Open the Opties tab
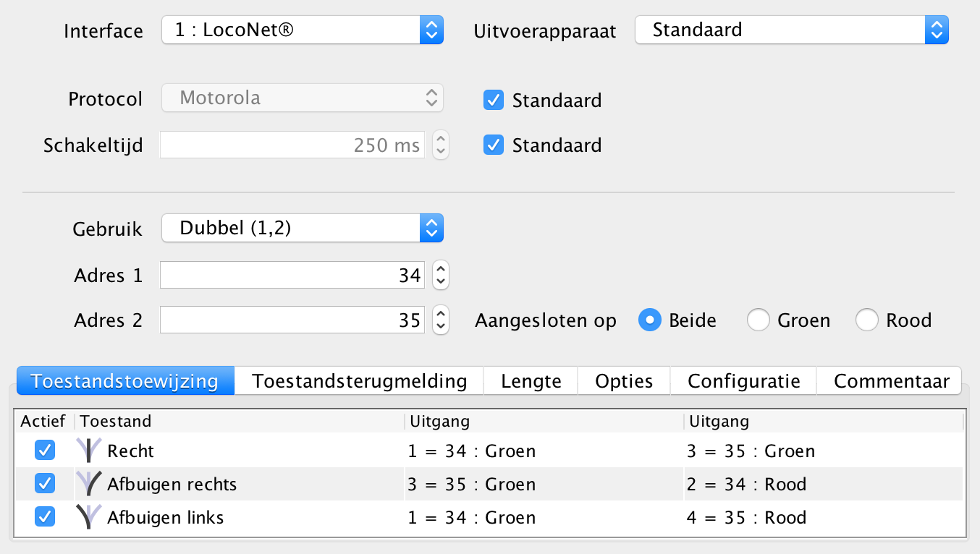 [624, 380]
